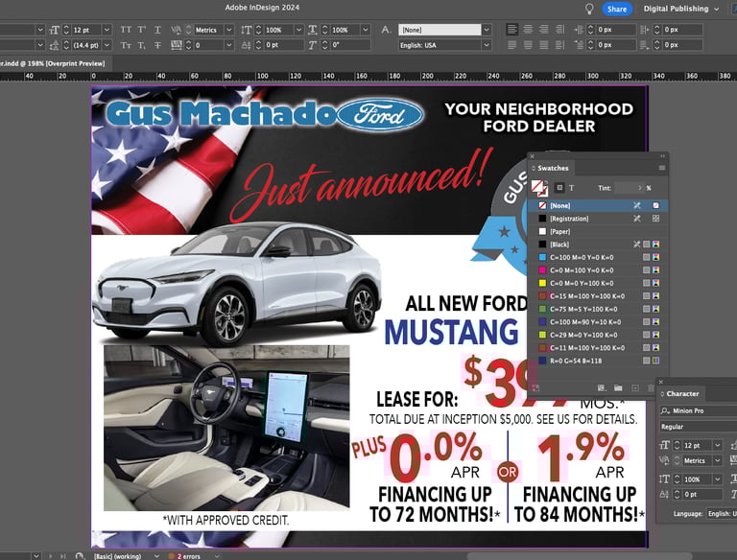
Task: Click font name field Minion Pro
Action: coord(698,410)
